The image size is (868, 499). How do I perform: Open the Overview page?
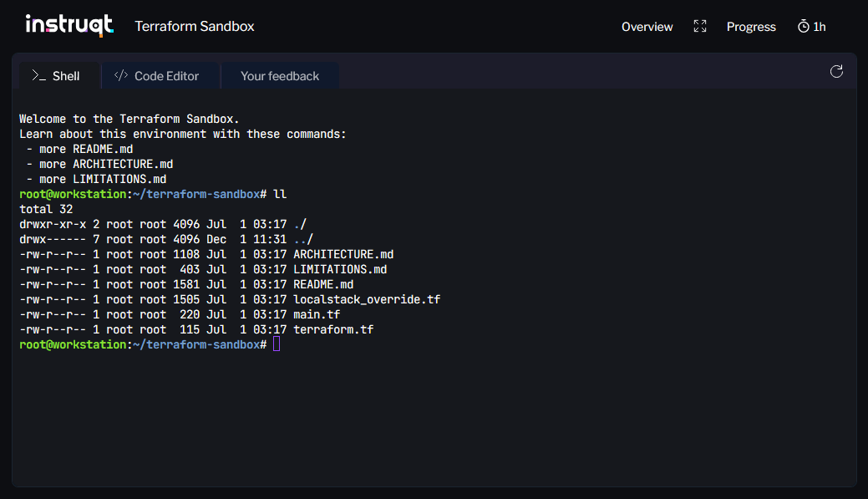(x=647, y=27)
